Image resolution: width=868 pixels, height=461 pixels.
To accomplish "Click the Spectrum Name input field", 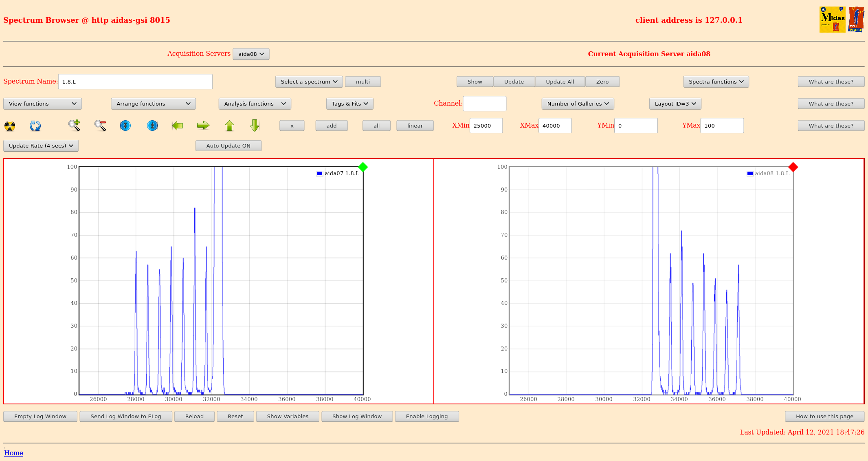I will point(135,82).
